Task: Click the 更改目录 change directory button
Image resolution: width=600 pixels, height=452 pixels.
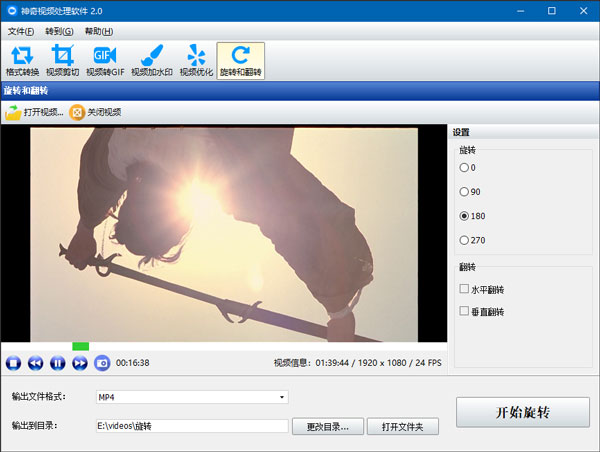Action: click(x=328, y=426)
